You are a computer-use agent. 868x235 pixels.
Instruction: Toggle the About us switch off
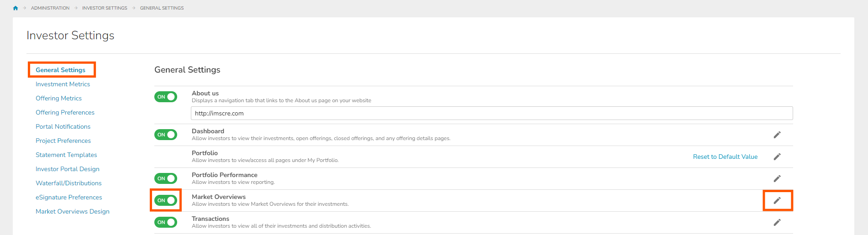[166, 97]
